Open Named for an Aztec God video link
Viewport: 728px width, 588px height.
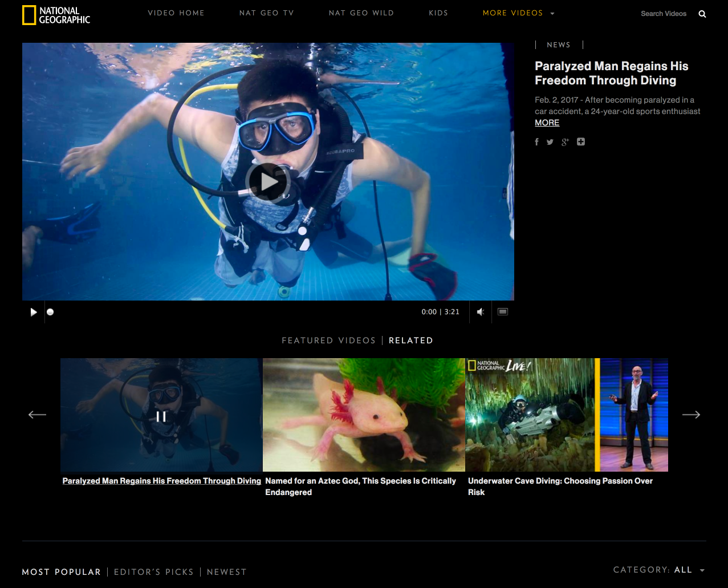click(x=361, y=486)
